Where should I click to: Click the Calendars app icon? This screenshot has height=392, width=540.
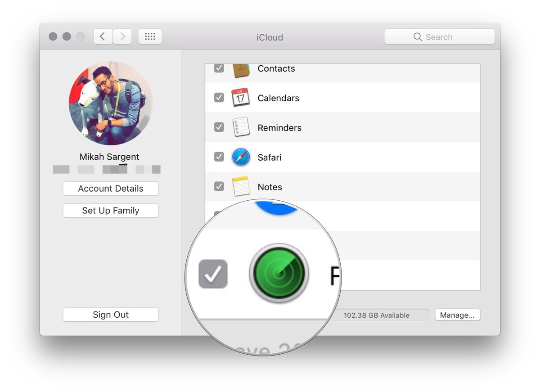241,97
